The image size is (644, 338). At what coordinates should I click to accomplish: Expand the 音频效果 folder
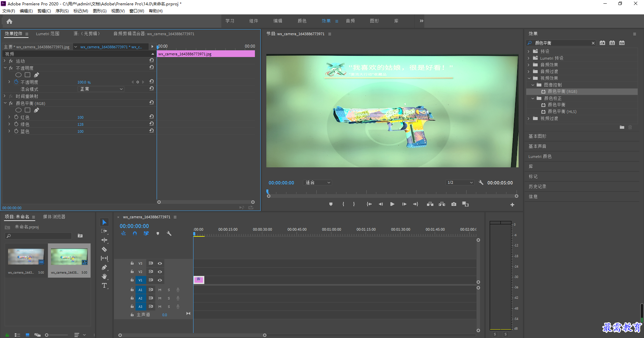coord(529,65)
